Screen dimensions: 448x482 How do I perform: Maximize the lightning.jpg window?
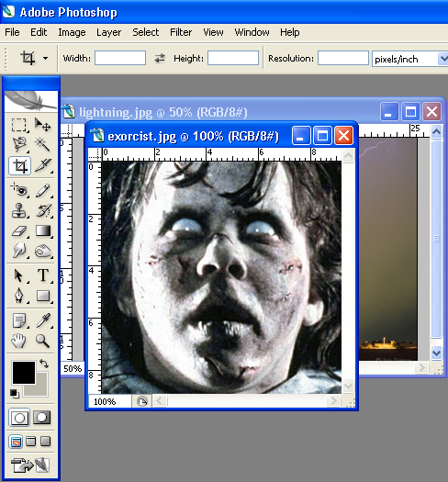click(x=410, y=111)
